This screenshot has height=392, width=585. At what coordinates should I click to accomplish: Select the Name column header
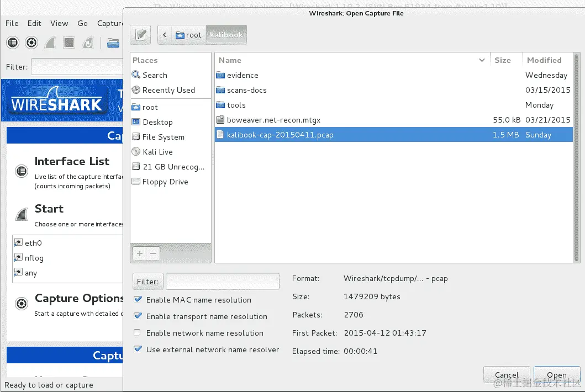pyautogui.click(x=352, y=60)
